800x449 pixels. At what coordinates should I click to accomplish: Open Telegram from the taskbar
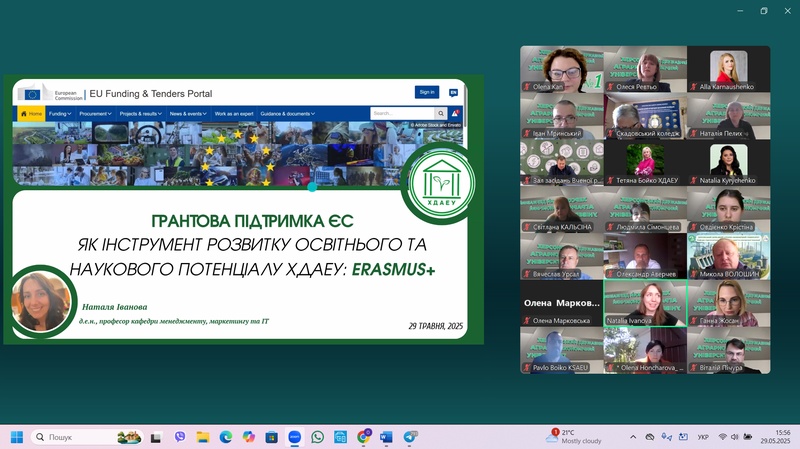[410, 437]
